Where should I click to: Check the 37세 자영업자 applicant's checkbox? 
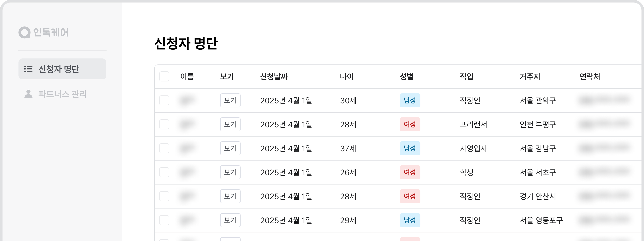[164, 148]
